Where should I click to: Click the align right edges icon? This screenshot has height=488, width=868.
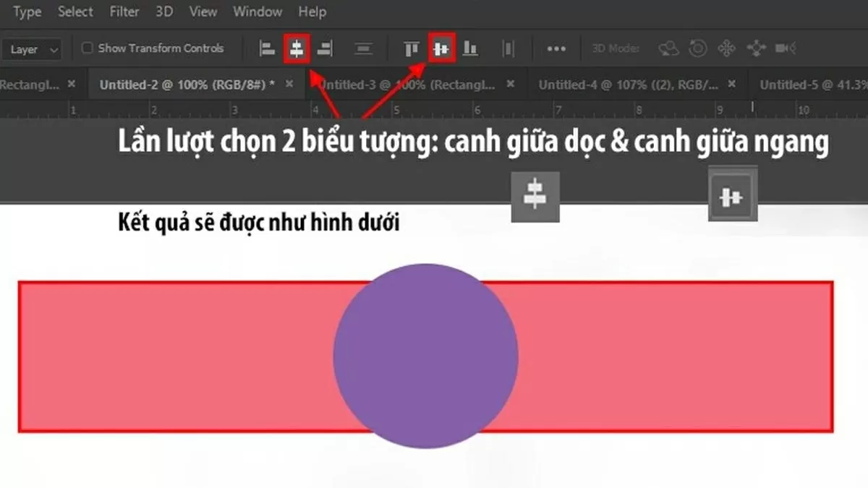click(324, 49)
